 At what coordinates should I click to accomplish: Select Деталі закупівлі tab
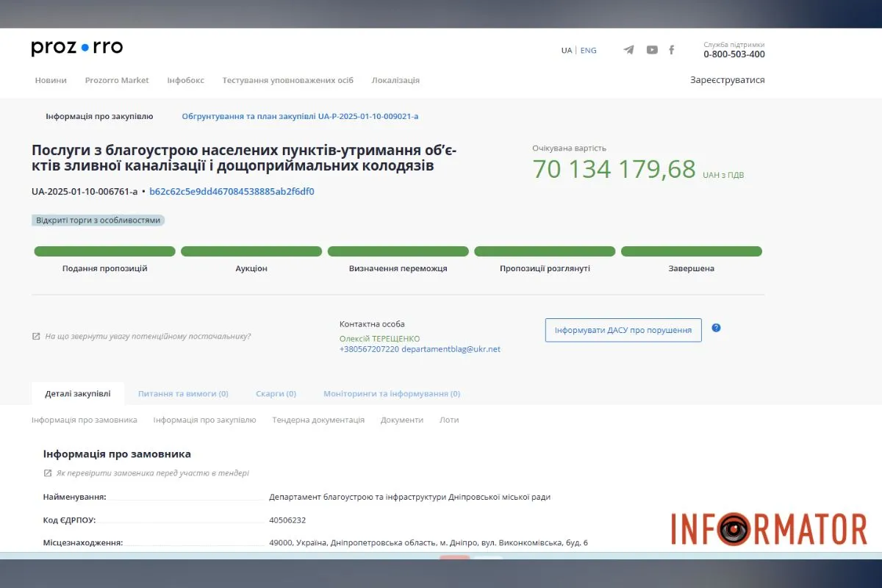pyautogui.click(x=78, y=394)
